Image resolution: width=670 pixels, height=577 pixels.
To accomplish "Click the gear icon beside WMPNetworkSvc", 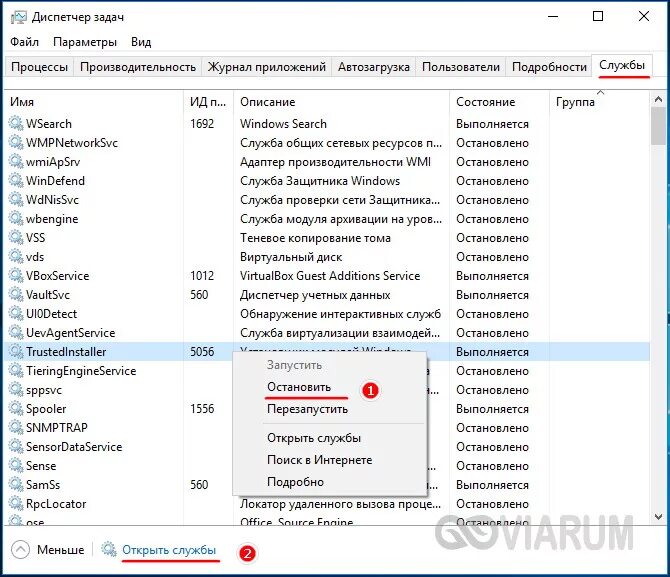I will pos(16,142).
